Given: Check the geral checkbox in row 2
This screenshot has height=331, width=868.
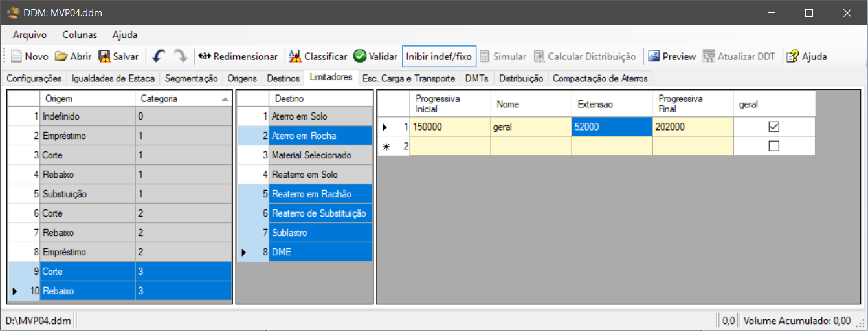Looking at the screenshot, I should tap(773, 146).
